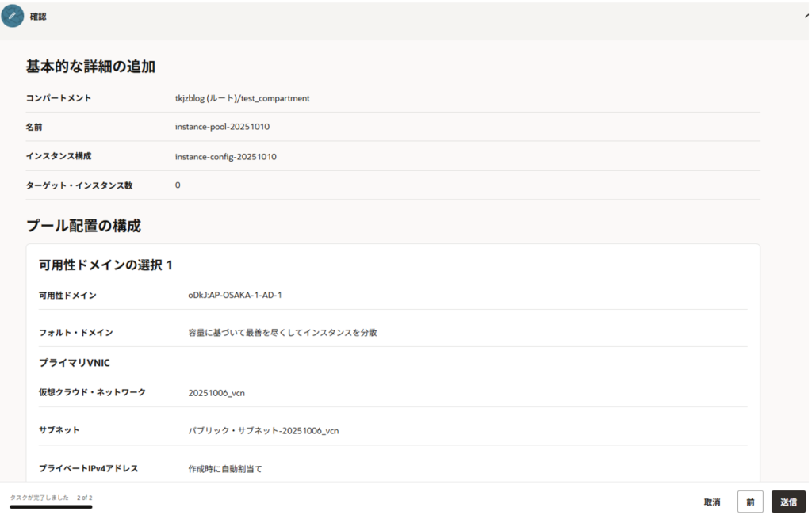Click the パブリック・サブネット-20251006_vcn subnet value

click(263, 431)
